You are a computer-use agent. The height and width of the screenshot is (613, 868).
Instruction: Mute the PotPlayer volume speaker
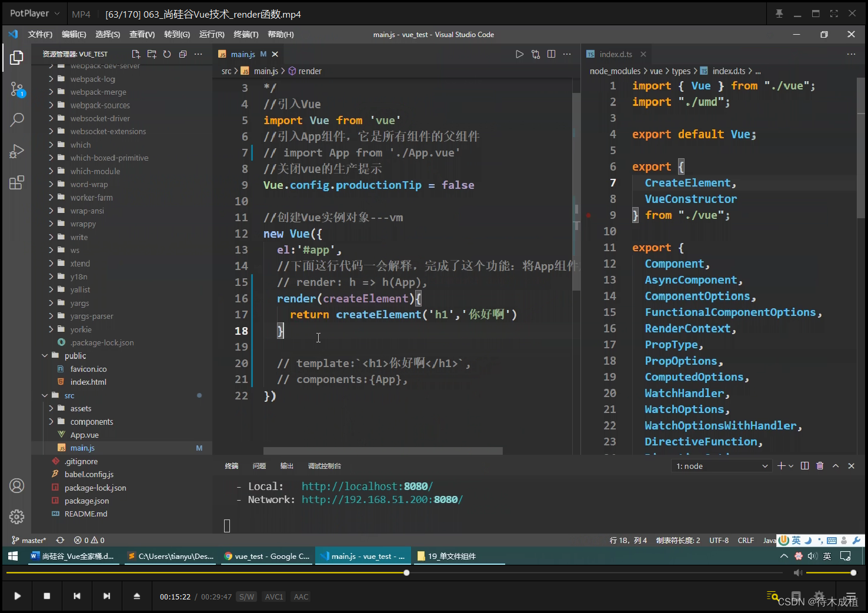click(797, 572)
